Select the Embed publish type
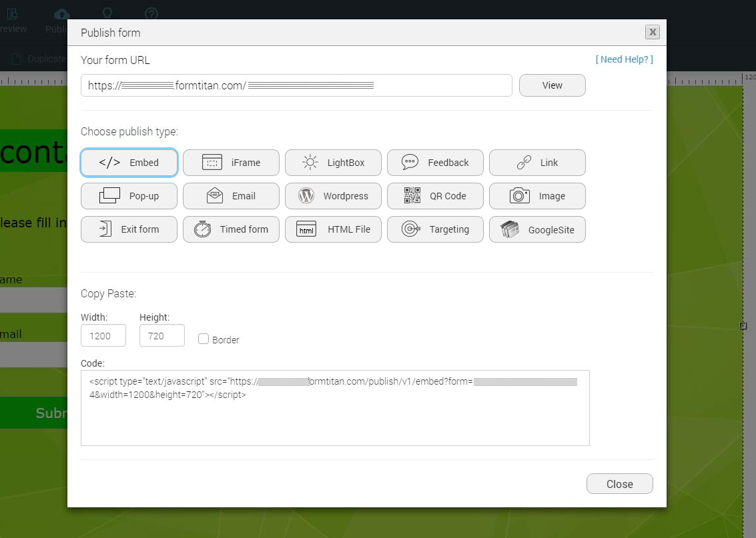The width and height of the screenshot is (756, 538). 129,163
